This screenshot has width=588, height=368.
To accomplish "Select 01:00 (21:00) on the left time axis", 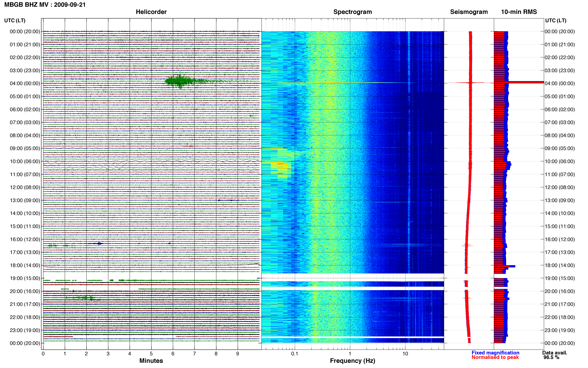I will [x=25, y=45].
